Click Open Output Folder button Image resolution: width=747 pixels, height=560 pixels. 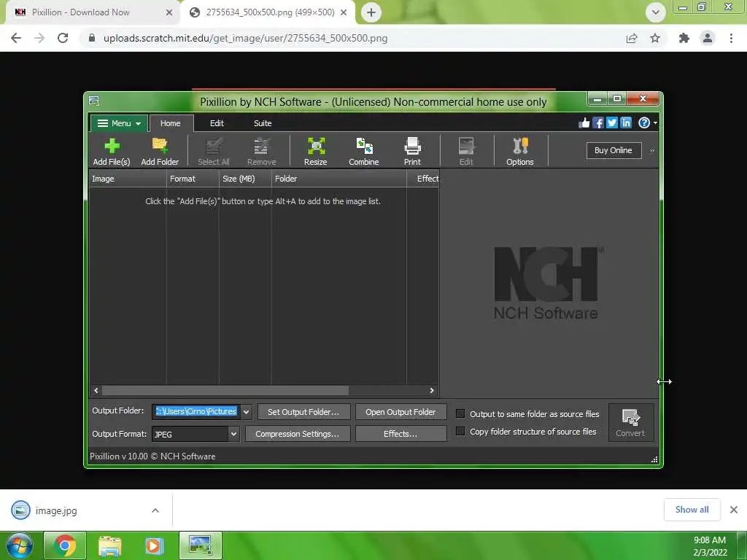coord(400,412)
